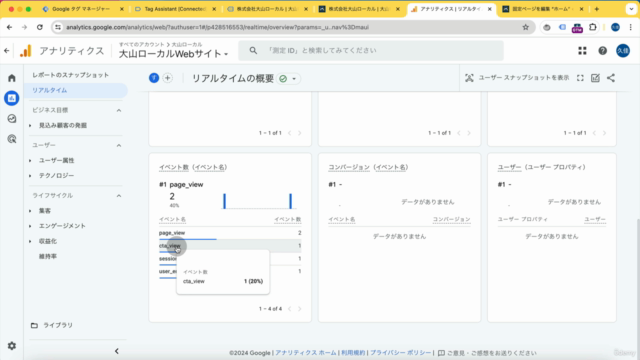
Task: Open the Advertising icon in left rail
Action: click(12, 139)
